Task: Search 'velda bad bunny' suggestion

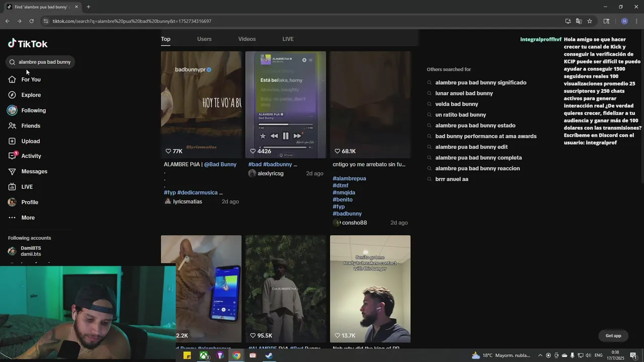Action: click(456, 104)
